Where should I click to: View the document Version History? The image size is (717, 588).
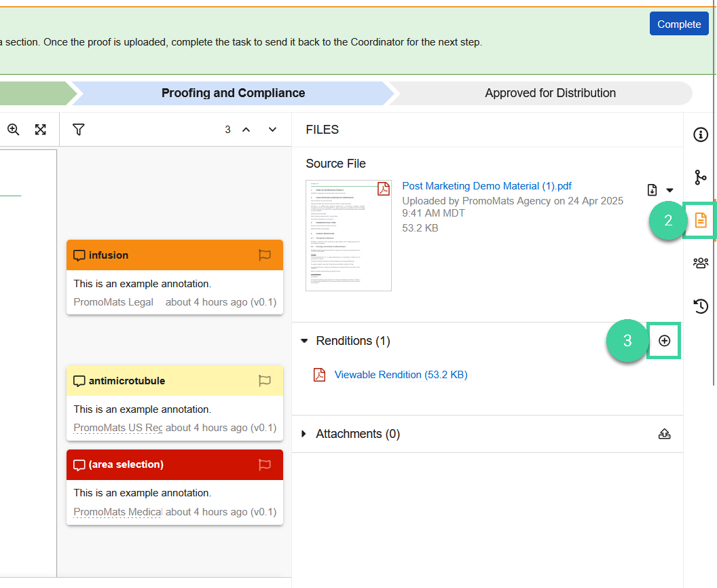[701, 306]
